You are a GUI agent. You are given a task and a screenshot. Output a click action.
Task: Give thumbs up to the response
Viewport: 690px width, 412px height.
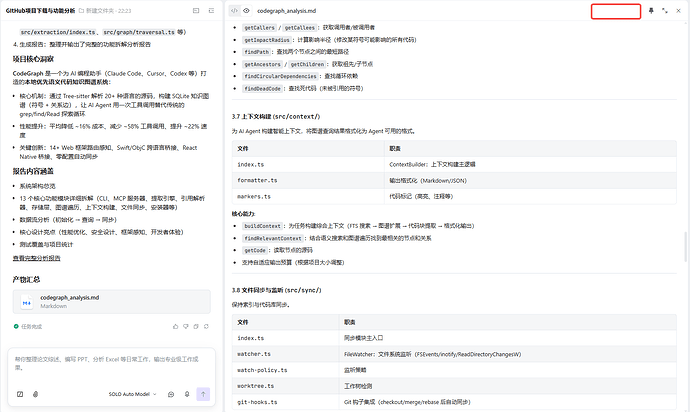tap(176, 327)
